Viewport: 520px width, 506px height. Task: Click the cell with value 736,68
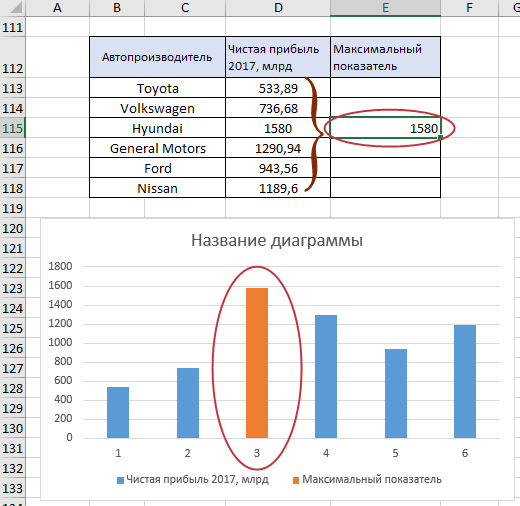pyautogui.click(x=278, y=108)
